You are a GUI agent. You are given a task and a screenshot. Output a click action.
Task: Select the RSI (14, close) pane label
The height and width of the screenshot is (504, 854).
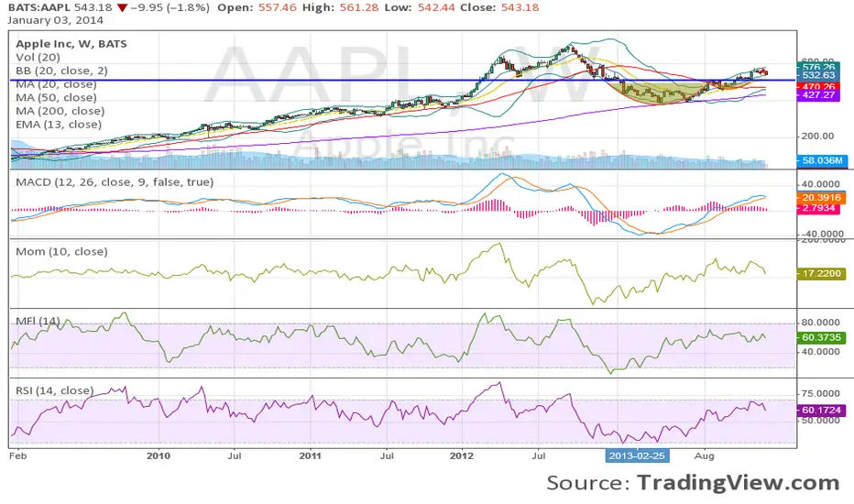coord(54,390)
